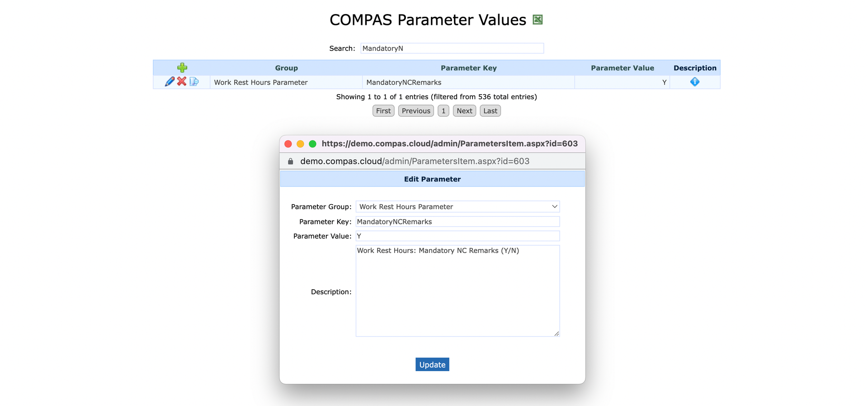The image size is (868, 406).
Task: Go to the Next page
Action: coord(464,111)
